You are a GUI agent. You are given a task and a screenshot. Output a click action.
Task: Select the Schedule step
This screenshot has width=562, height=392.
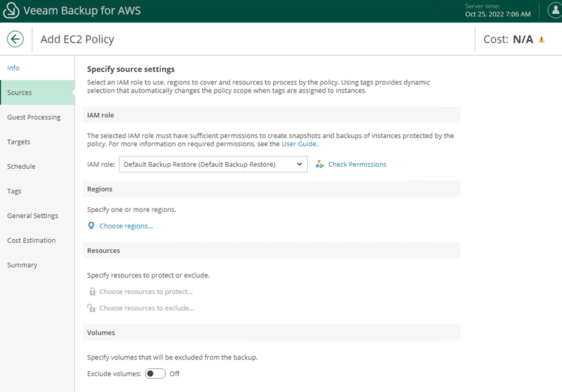pos(21,166)
